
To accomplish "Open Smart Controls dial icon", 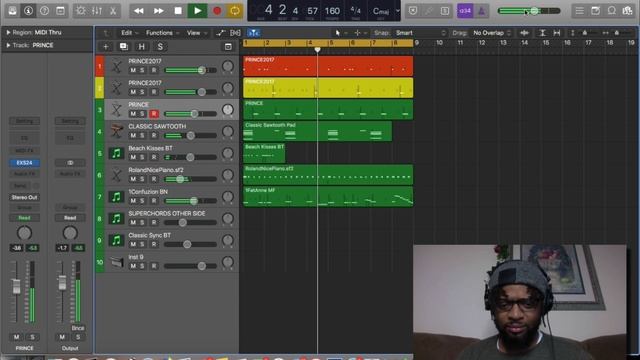I will [x=81, y=11].
